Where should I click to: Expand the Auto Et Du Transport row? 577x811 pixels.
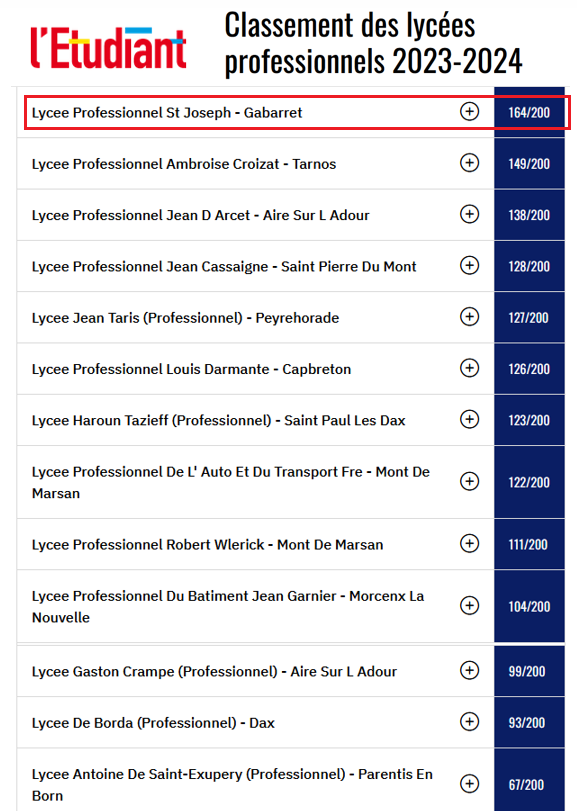point(469,482)
